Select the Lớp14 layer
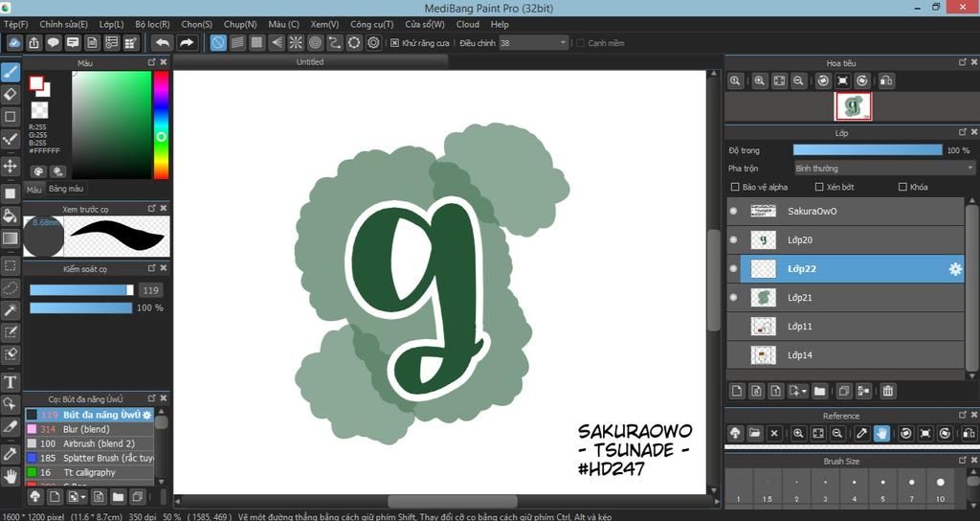Viewport: 980px width, 521px height. pyautogui.click(x=846, y=354)
